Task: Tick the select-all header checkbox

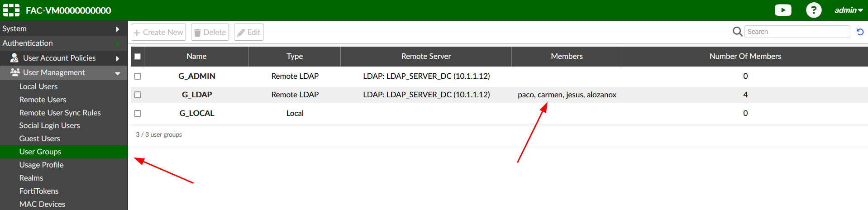Action: (x=138, y=57)
